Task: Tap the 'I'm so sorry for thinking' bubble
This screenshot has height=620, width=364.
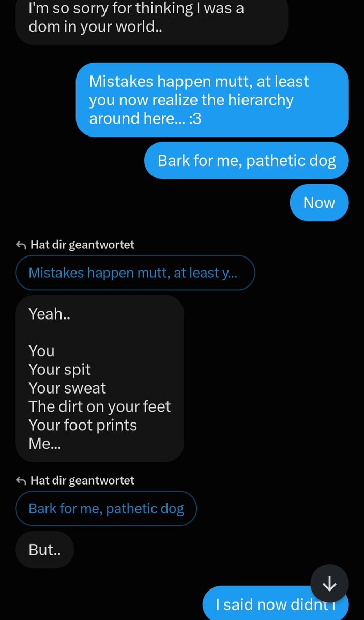Action: click(x=152, y=18)
